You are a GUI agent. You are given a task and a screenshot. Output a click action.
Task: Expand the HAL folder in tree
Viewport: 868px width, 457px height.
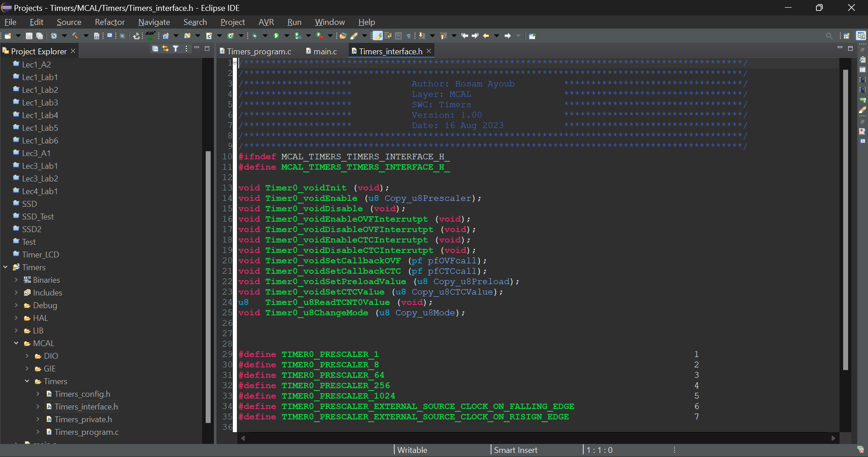pyautogui.click(x=16, y=318)
